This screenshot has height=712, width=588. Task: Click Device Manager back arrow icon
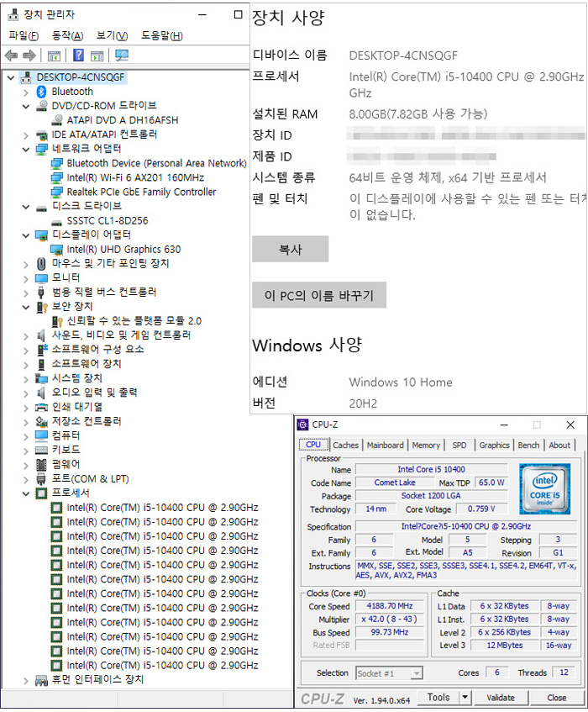pos(12,55)
